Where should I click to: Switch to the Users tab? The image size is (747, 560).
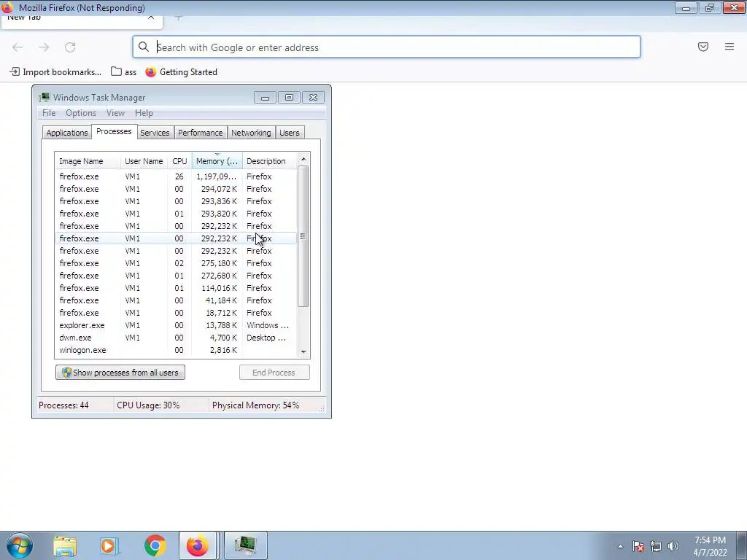coord(289,133)
